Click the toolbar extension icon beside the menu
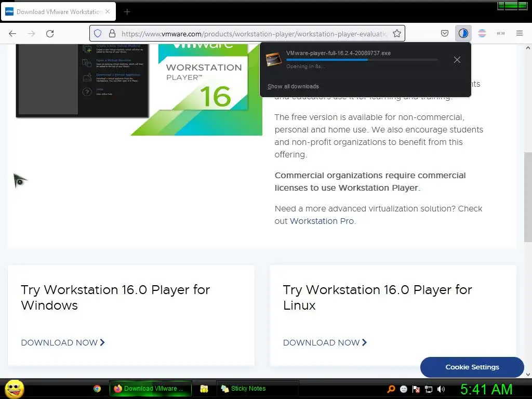The image size is (532, 399). [x=500, y=33]
